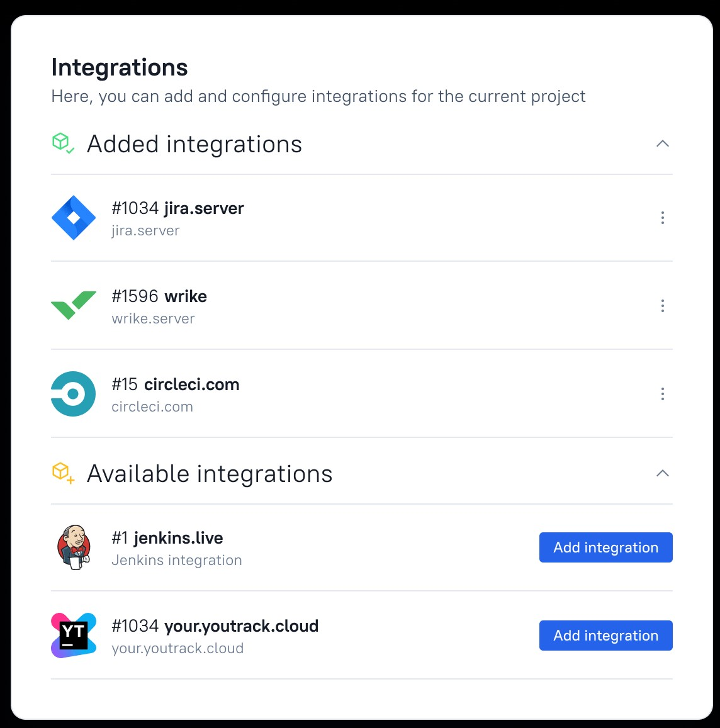The height and width of the screenshot is (728, 720).
Task: Select the #15 circleci.com integration title
Action: click(x=176, y=384)
